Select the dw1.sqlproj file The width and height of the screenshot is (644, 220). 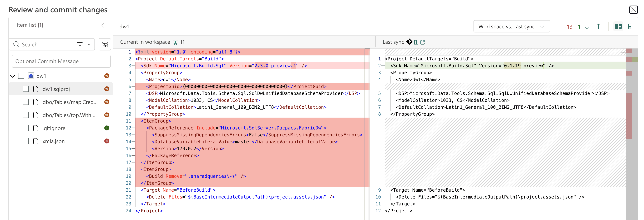coord(61,89)
